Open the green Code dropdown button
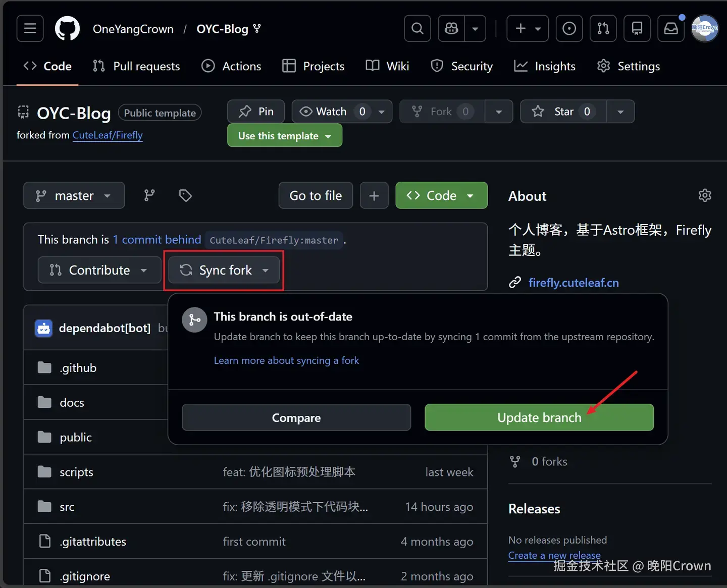This screenshot has width=727, height=588. (441, 195)
